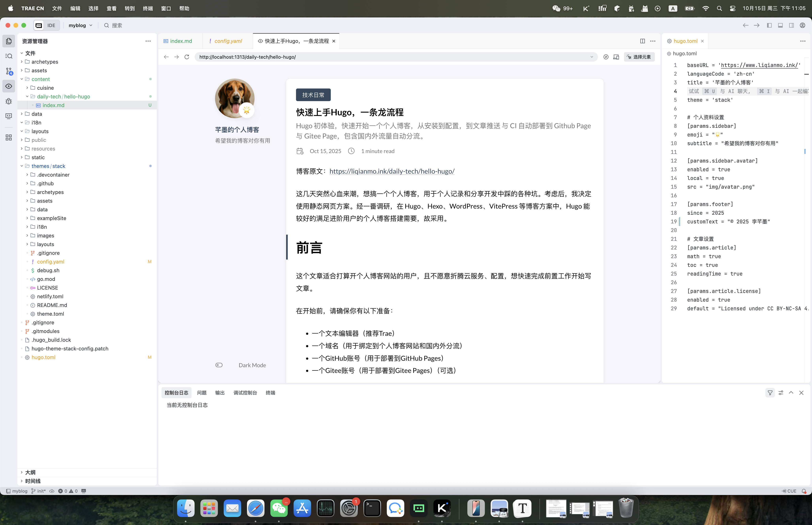Open the liqianmo.ink hello-hugo article link
Viewport: 812px width, 525px height.
pos(392,171)
